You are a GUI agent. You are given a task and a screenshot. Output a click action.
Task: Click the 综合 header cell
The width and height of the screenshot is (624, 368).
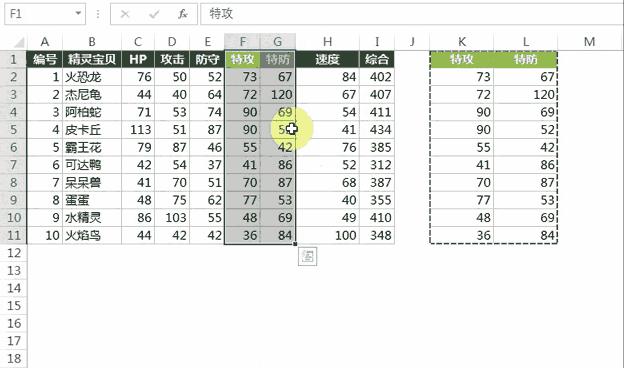(377, 59)
